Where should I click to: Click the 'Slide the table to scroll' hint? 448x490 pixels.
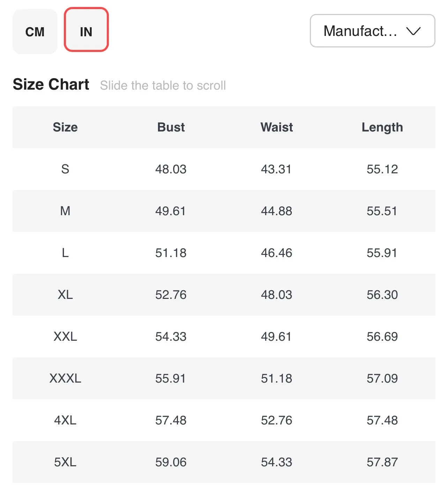pyautogui.click(x=163, y=85)
